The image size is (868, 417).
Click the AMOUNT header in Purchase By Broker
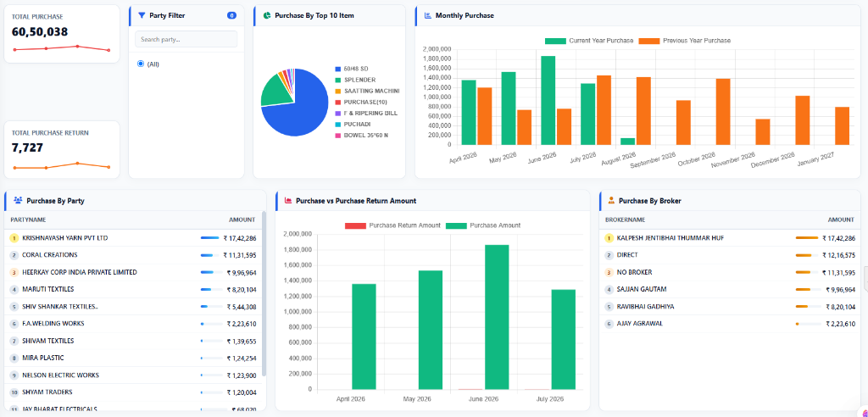point(842,220)
